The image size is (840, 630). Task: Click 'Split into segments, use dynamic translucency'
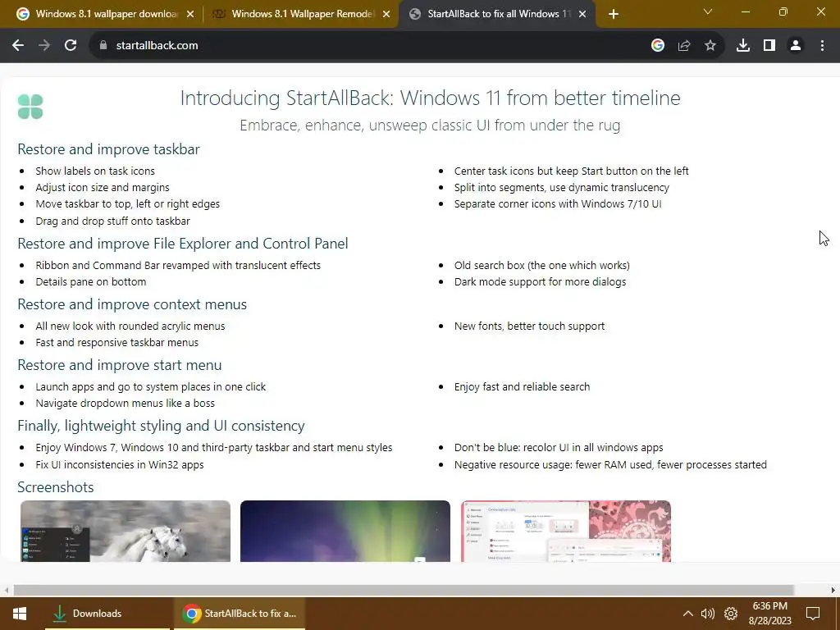coord(562,188)
